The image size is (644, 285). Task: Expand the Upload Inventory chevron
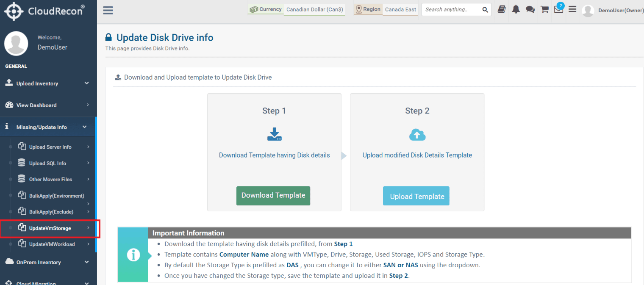(x=87, y=83)
